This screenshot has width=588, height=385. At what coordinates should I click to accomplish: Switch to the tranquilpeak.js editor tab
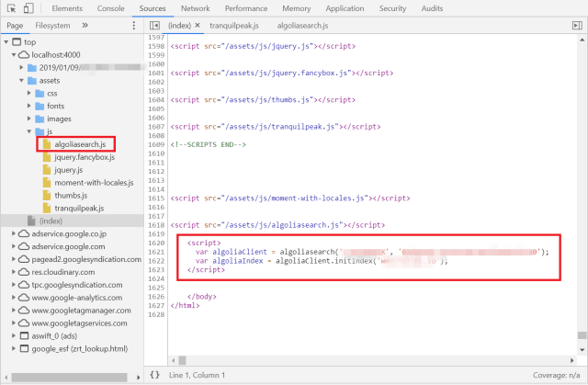(x=234, y=26)
